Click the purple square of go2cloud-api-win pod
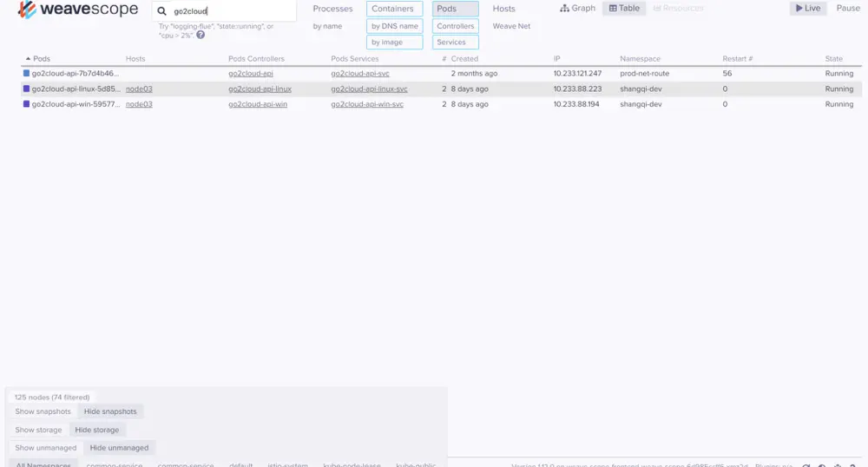 tap(26, 104)
